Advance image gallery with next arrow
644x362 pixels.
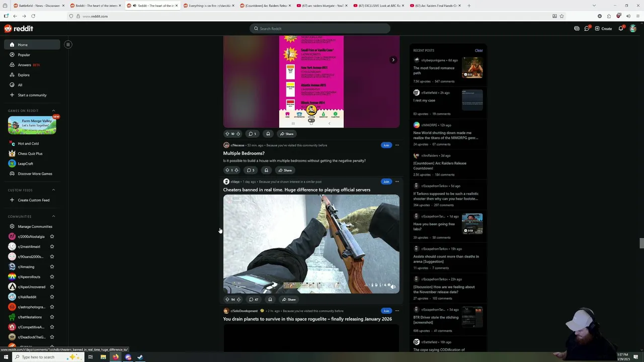click(x=393, y=60)
